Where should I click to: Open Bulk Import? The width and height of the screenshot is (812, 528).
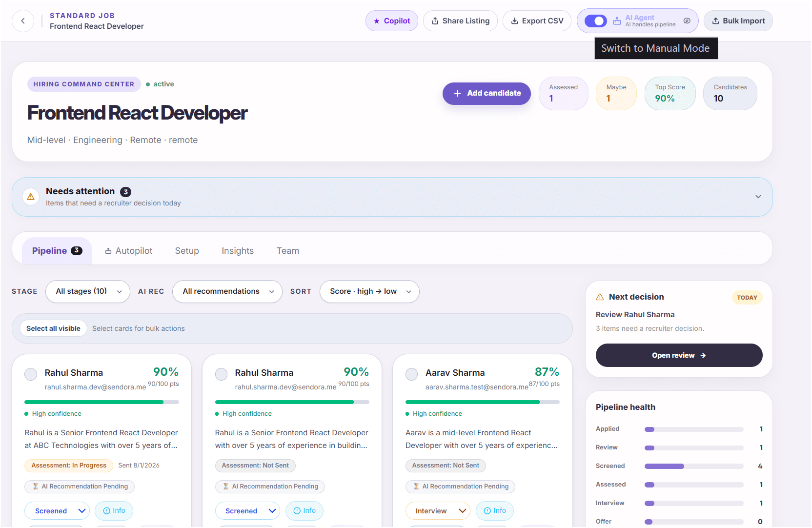[738, 21]
